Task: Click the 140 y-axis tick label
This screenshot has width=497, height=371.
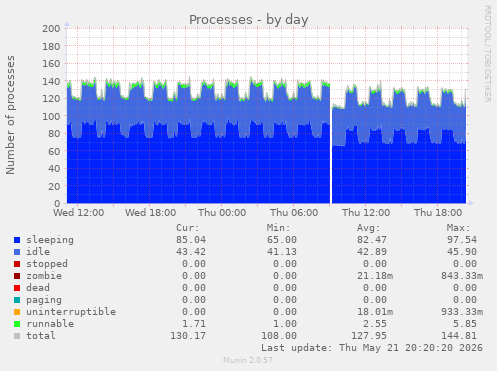Action: tap(51, 81)
